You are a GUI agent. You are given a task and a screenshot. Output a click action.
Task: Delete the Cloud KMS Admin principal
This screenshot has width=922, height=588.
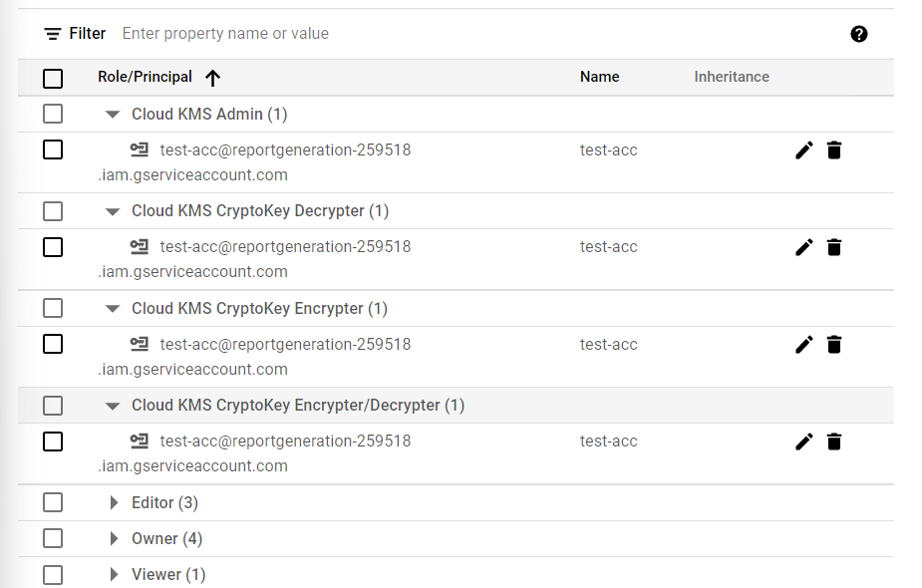click(x=834, y=150)
